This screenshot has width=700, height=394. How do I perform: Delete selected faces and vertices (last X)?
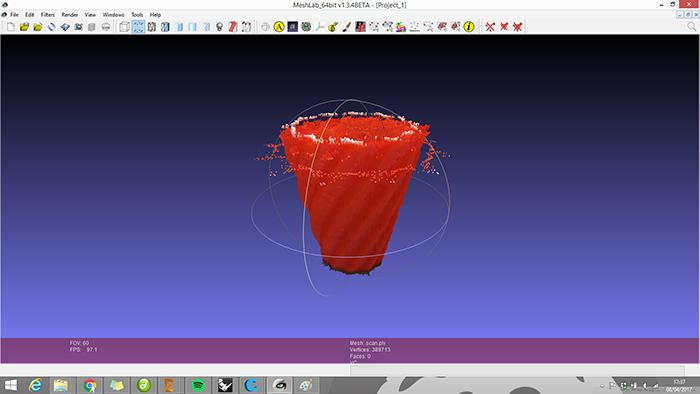tap(517, 27)
